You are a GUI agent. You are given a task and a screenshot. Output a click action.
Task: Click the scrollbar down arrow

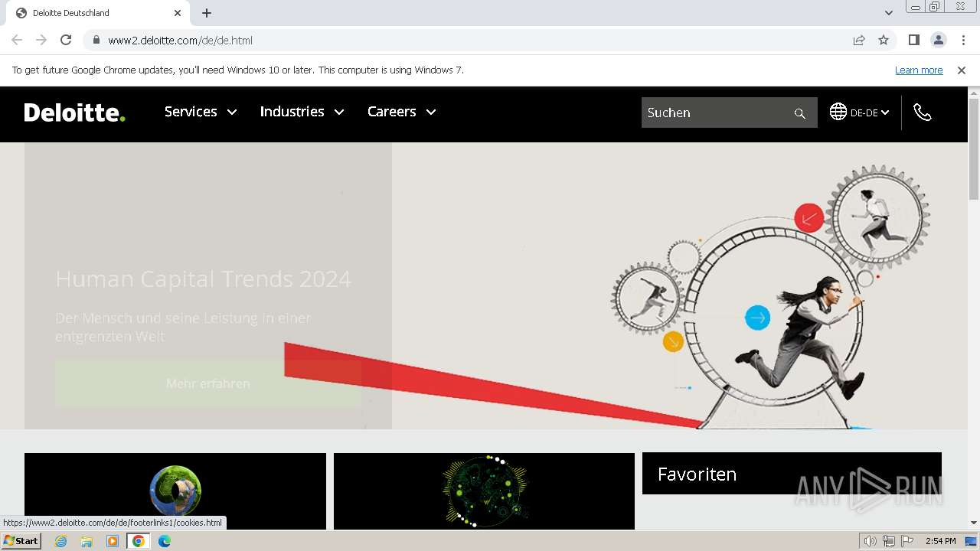point(974,523)
